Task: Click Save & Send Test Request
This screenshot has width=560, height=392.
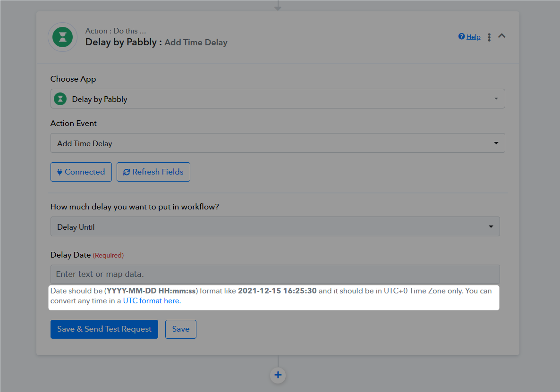Action: click(x=104, y=329)
